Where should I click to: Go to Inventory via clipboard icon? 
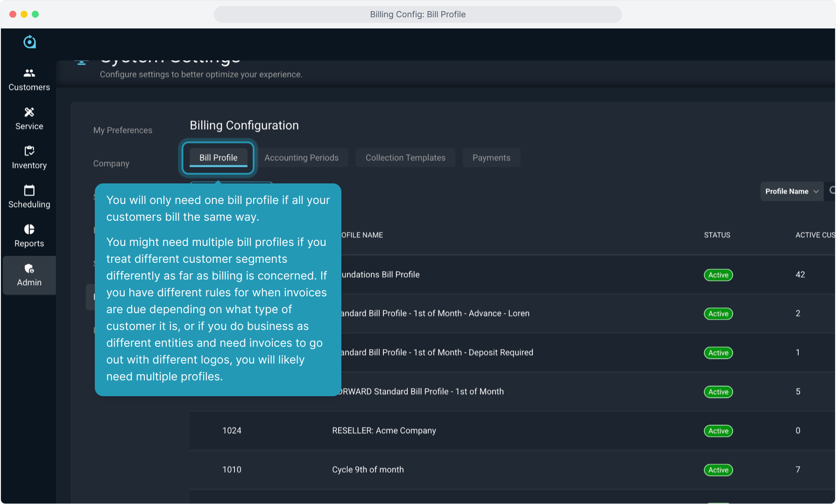29,151
